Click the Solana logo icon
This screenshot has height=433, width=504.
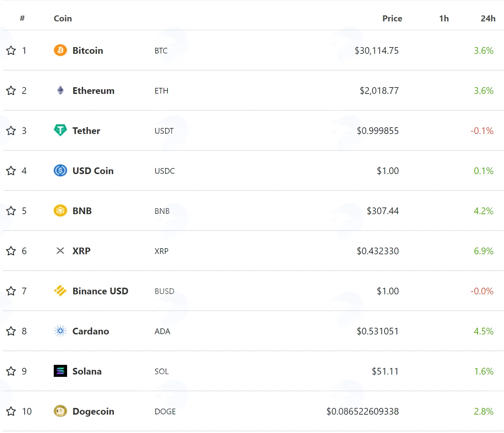tap(60, 371)
